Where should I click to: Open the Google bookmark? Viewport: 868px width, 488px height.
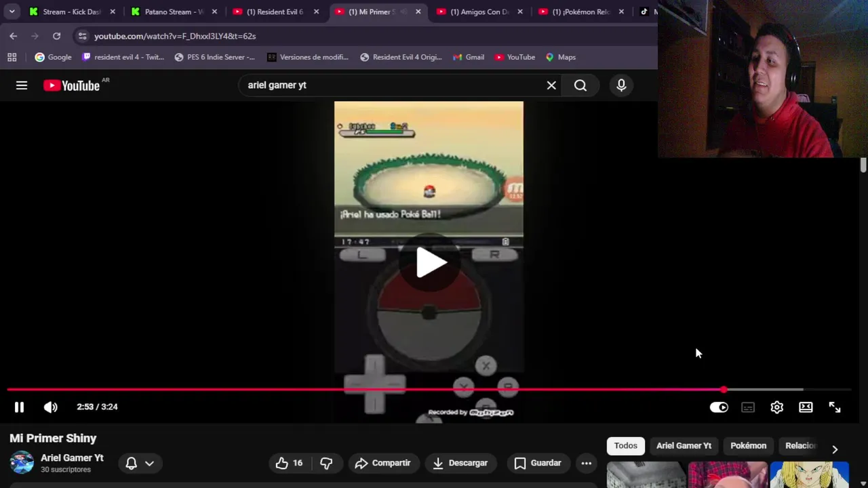coord(53,57)
